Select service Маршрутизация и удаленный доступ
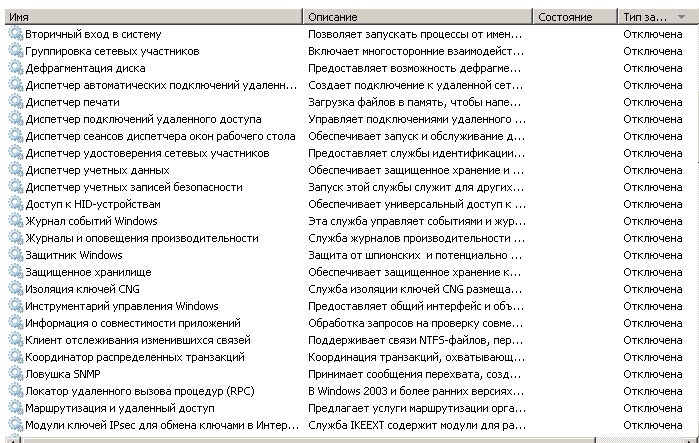Image resolution: width=699 pixels, height=443 pixels. pyautogui.click(x=120, y=408)
